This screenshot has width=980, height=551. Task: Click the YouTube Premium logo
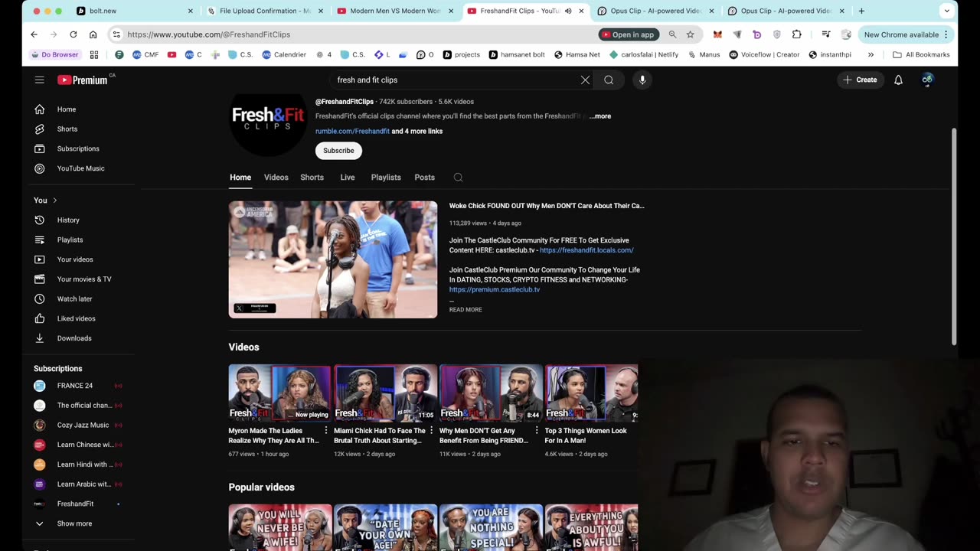82,80
